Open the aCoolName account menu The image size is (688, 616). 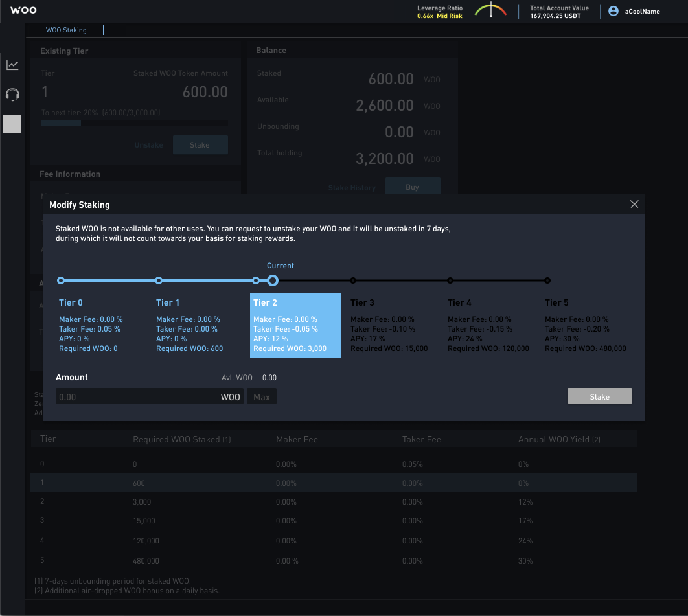(x=642, y=12)
